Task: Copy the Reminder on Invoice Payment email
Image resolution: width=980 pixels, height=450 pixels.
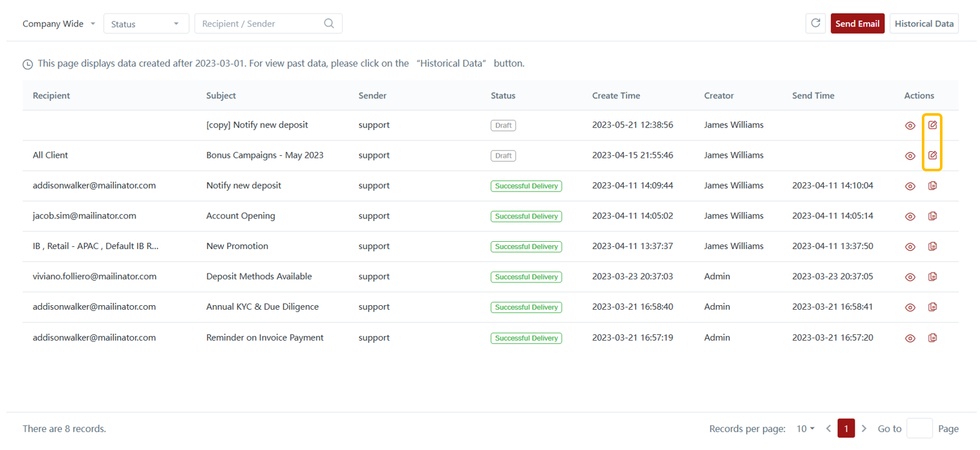Action: point(932,337)
